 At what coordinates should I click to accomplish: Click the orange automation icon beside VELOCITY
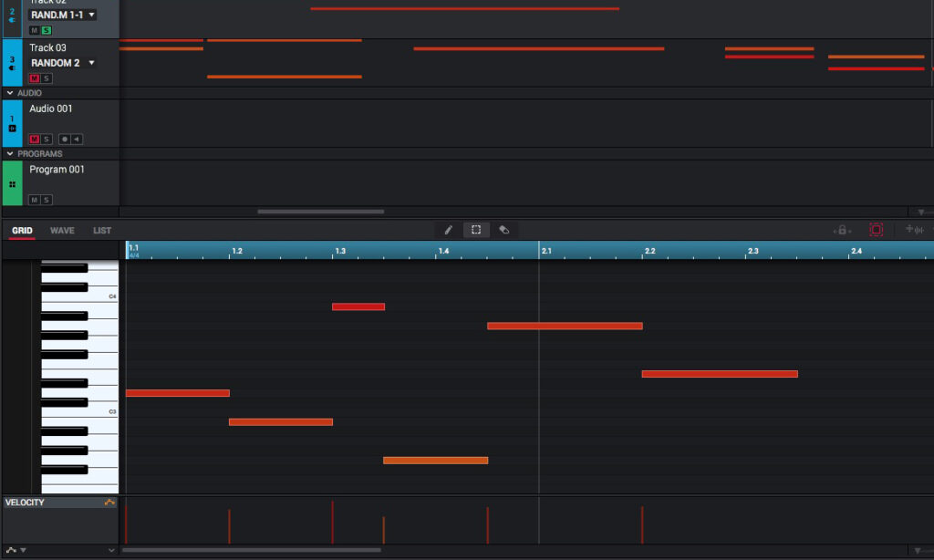[x=109, y=503]
